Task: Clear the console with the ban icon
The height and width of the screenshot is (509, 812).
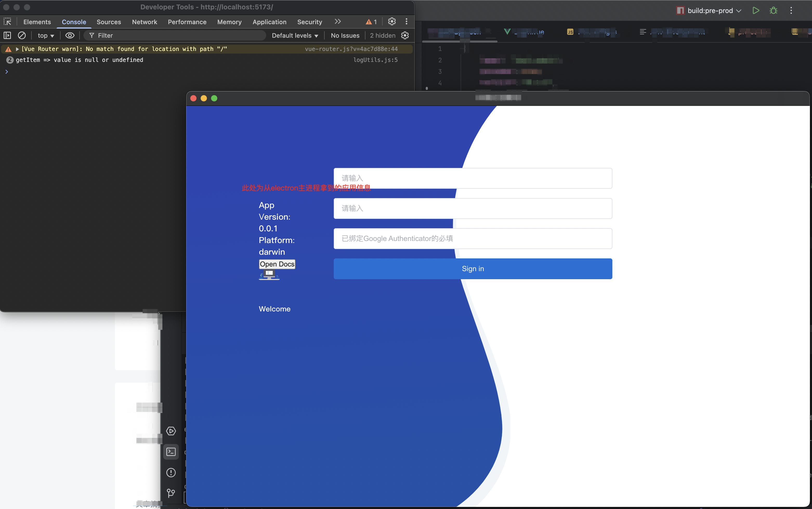Action: click(22, 35)
